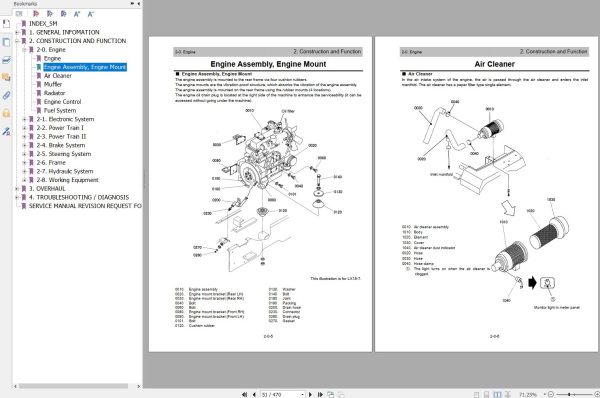Select the INDEX_SM bookmark

click(x=43, y=24)
